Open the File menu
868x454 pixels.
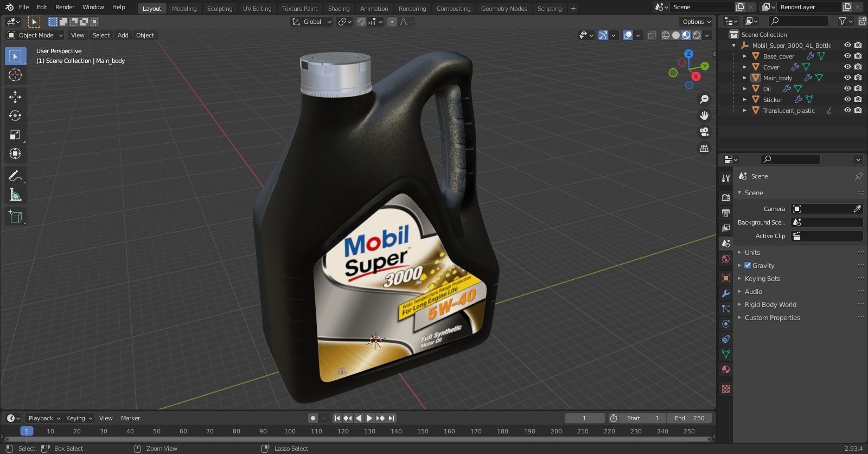click(24, 7)
